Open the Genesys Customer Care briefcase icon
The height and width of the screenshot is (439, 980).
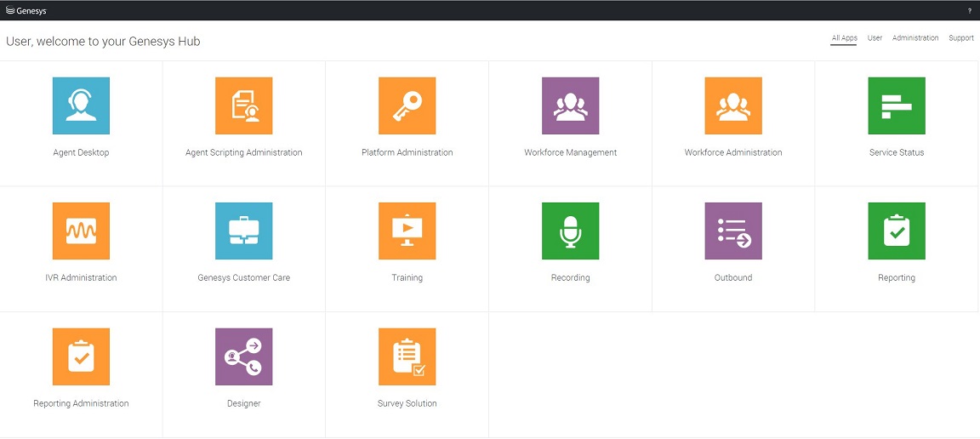(244, 231)
